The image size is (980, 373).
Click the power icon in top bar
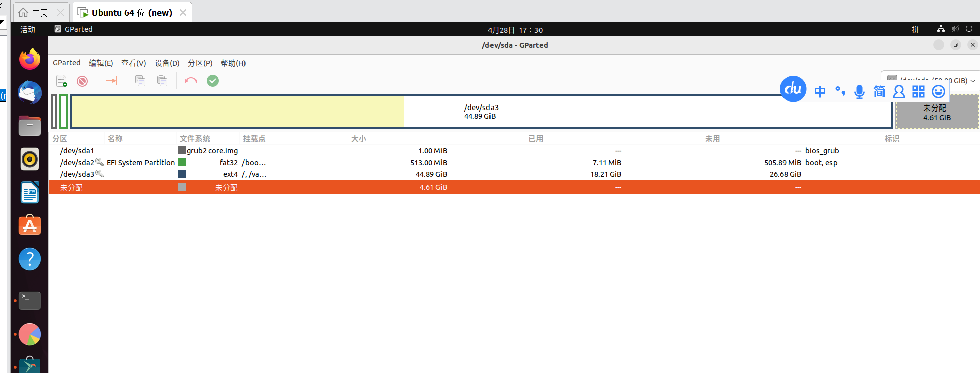point(969,29)
